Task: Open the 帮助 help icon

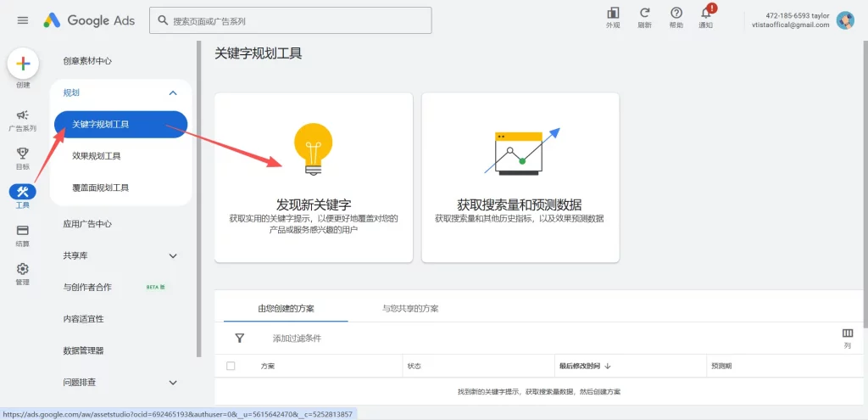Action: (676, 13)
